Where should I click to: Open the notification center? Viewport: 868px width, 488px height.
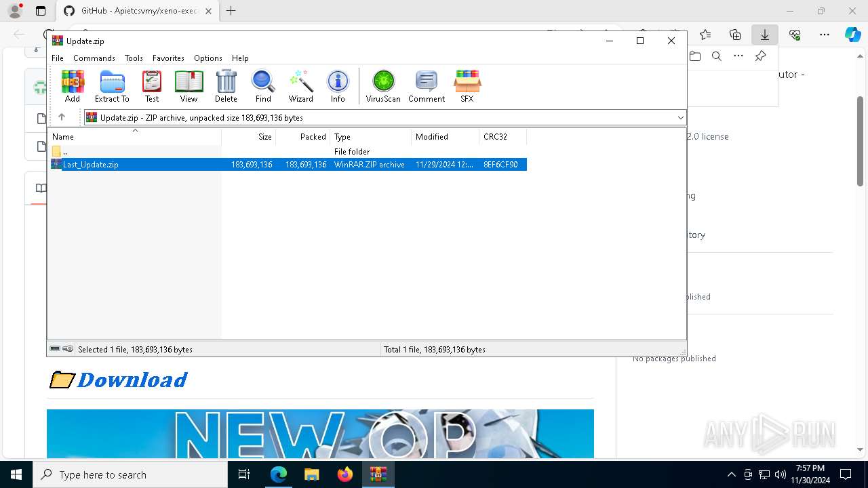point(846,474)
